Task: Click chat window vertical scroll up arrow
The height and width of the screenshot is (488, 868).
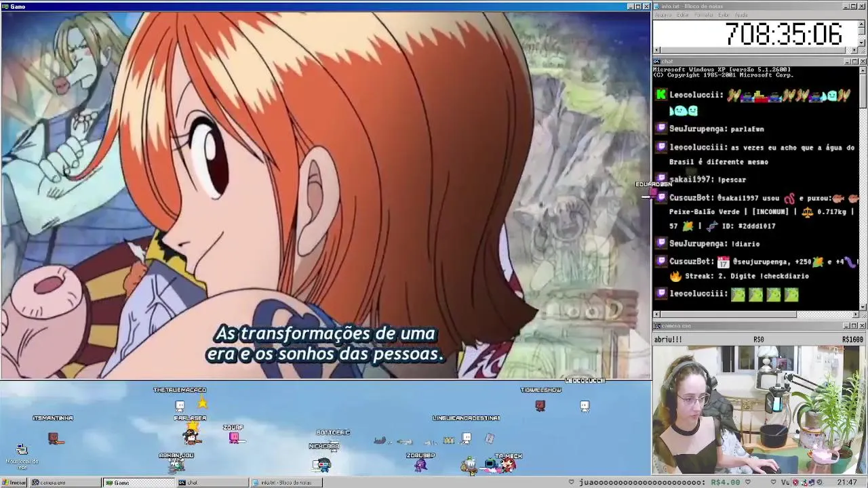Action: 863,70
